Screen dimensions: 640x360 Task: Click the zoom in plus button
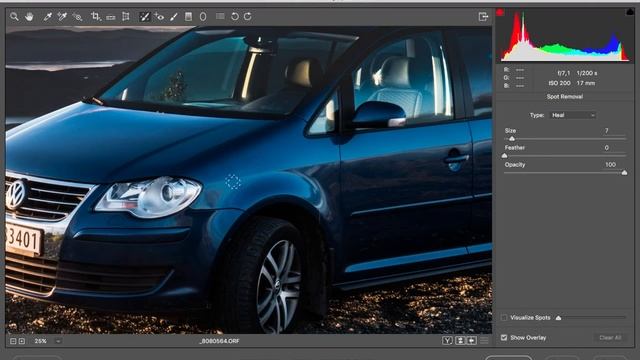coord(22,341)
